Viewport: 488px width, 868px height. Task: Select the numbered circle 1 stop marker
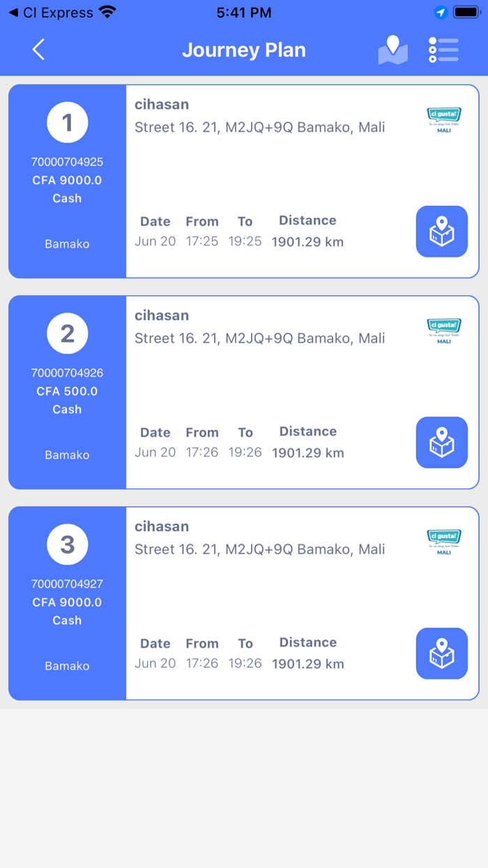(x=67, y=122)
